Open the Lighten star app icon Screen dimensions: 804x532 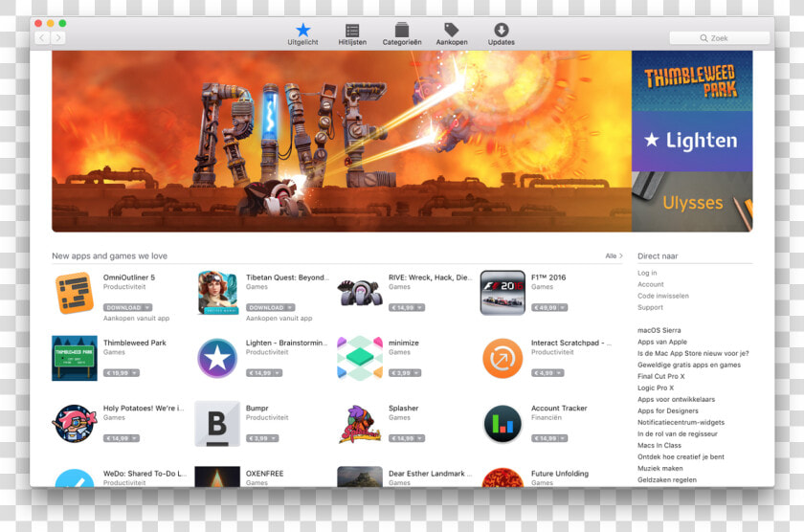[217, 358]
